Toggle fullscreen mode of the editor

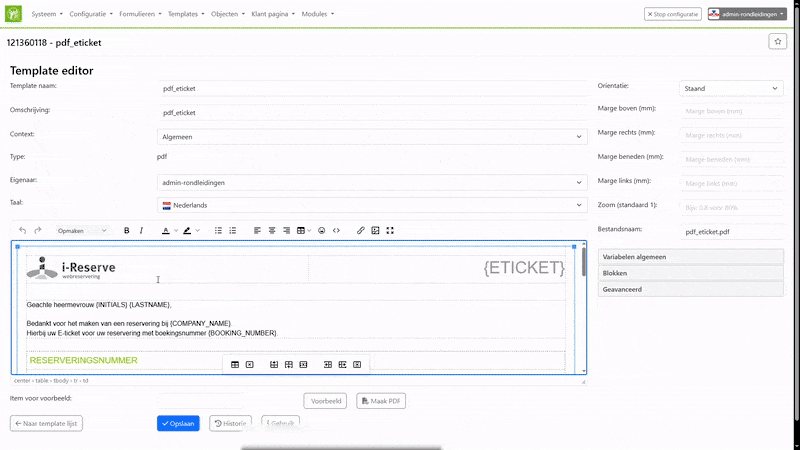[x=390, y=230]
